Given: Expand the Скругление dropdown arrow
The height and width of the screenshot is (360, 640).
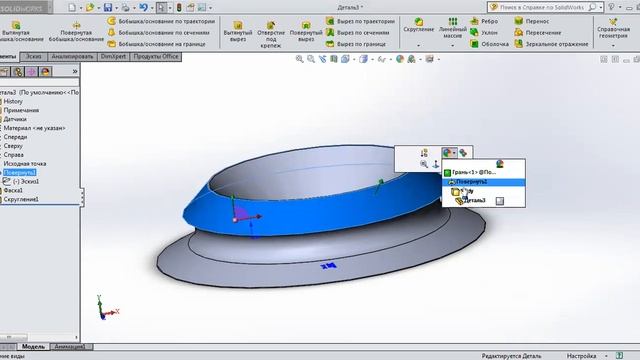Looking at the screenshot, I should 418,45.
